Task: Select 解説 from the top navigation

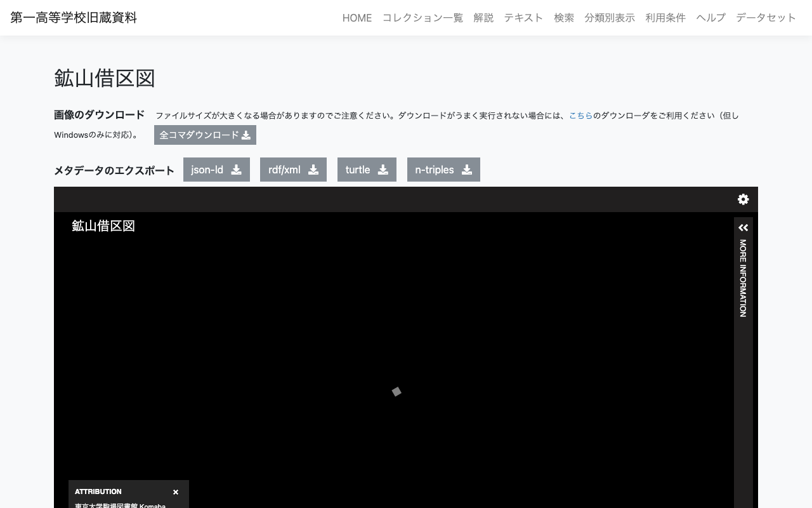Action: click(x=483, y=18)
